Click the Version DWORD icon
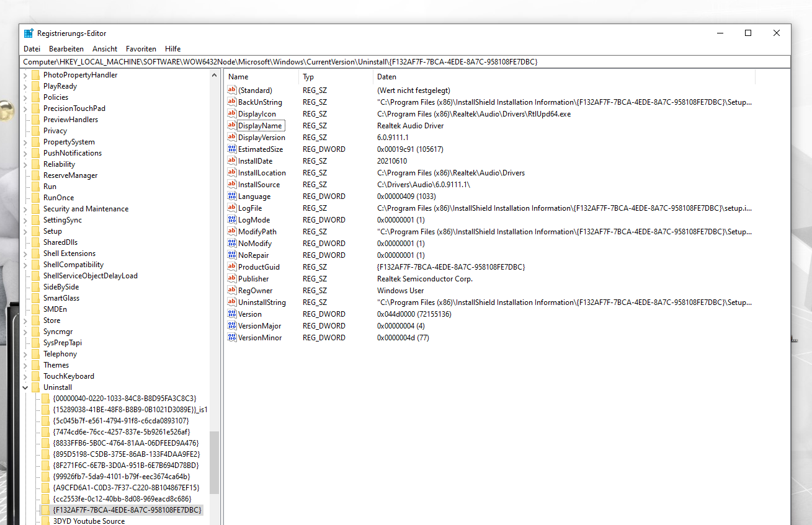Image resolution: width=812 pixels, height=525 pixels. [x=232, y=314]
